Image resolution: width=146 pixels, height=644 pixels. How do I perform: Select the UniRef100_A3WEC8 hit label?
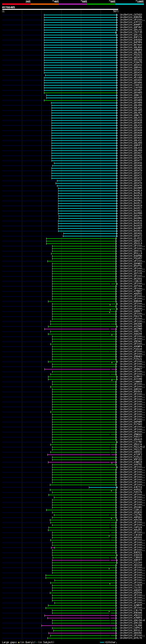[x=131, y=462]
